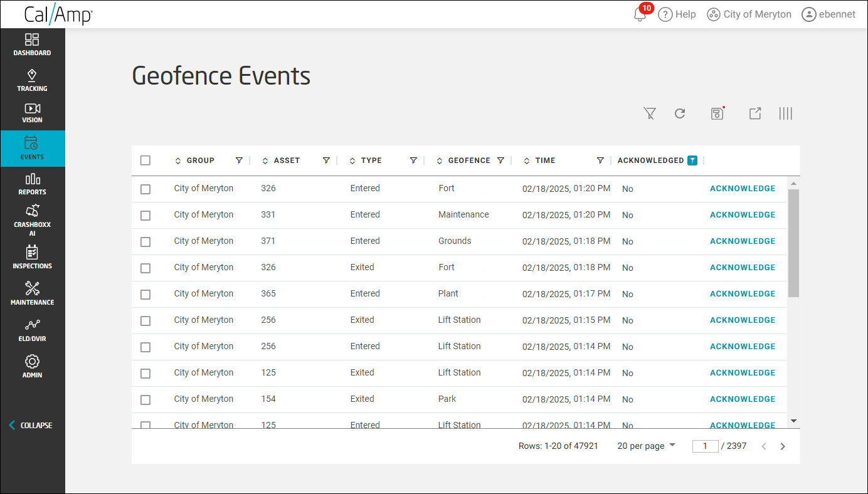Click the '02/18/2025, 01:15 PM' time cell
Image resolution: width=868 pixels, height=494 pixels.
[x=566, y=320]
